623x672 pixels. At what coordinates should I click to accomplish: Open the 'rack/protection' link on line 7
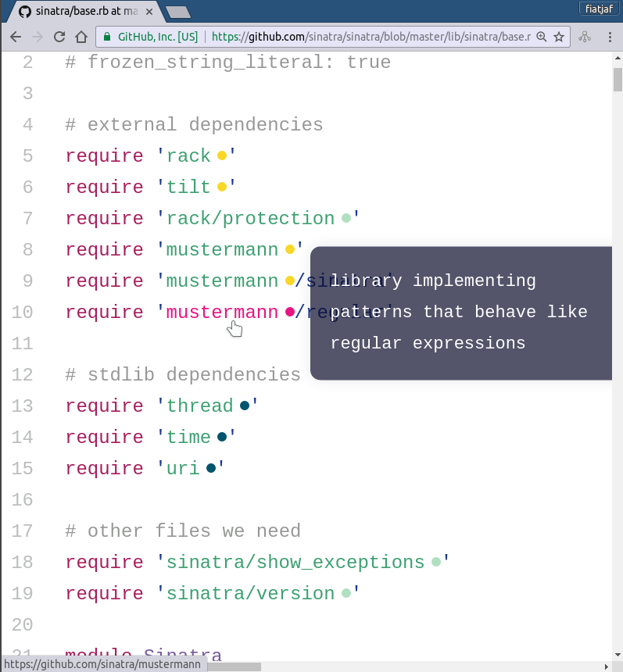point(250,219)
